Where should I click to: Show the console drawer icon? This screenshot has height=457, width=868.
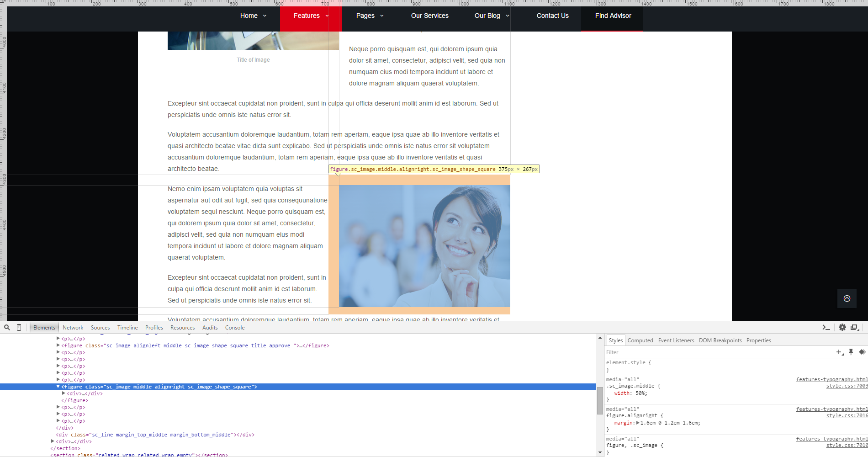(x=826, y=327)
